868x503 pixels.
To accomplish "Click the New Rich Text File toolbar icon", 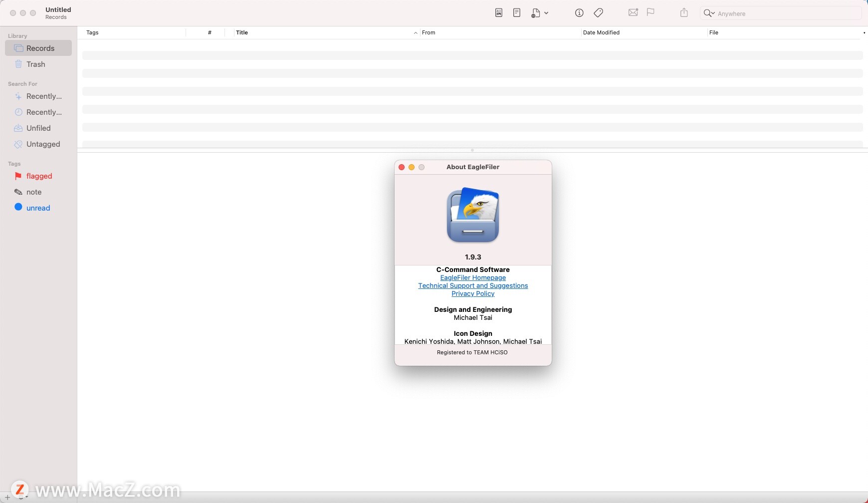I will coord(498,13).
